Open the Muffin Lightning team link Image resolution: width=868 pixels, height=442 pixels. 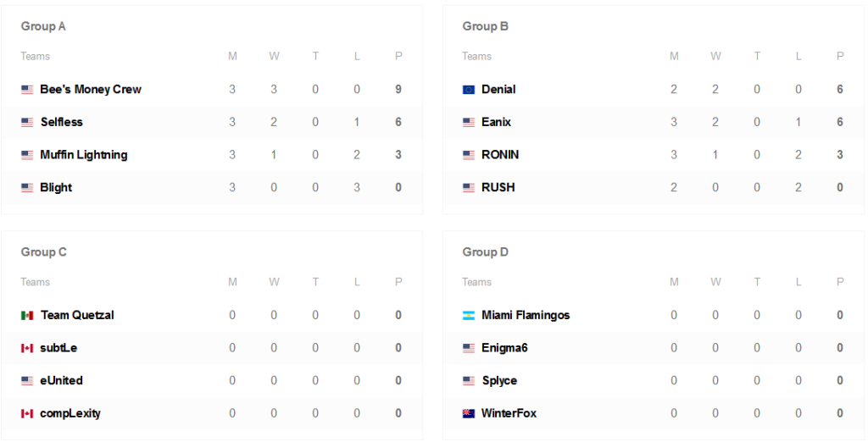click(x=83, y=155)
